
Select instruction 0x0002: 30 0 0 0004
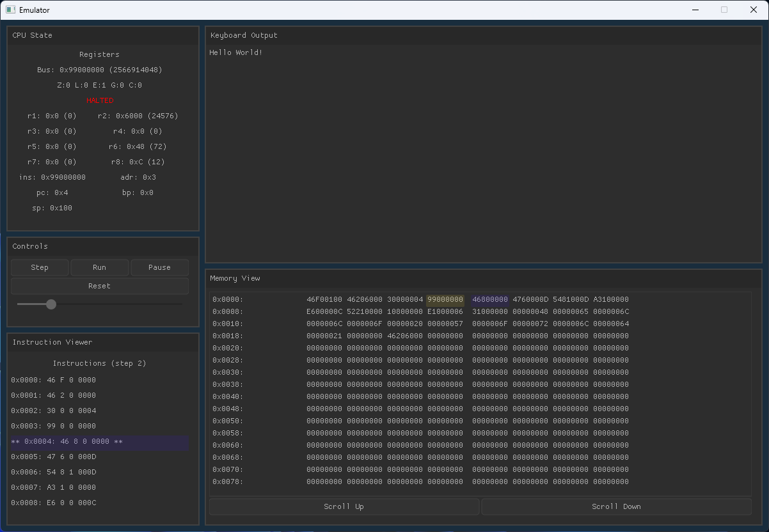point(53,411)
